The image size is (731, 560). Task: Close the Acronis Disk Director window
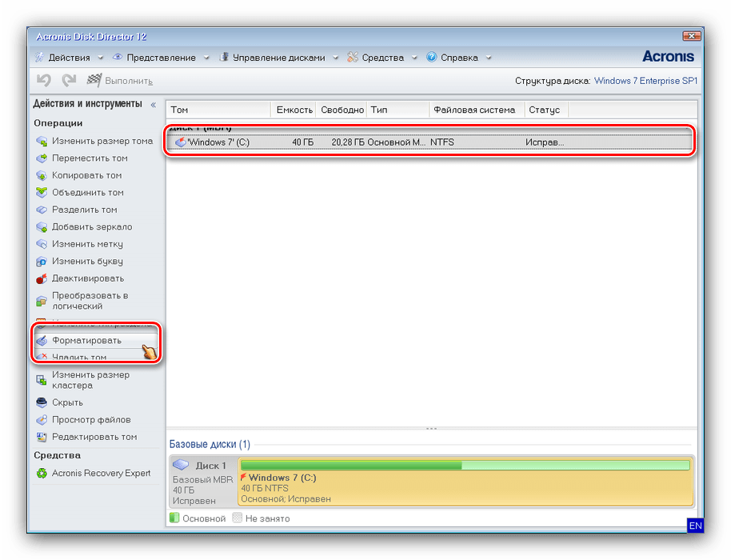point(691,36)
